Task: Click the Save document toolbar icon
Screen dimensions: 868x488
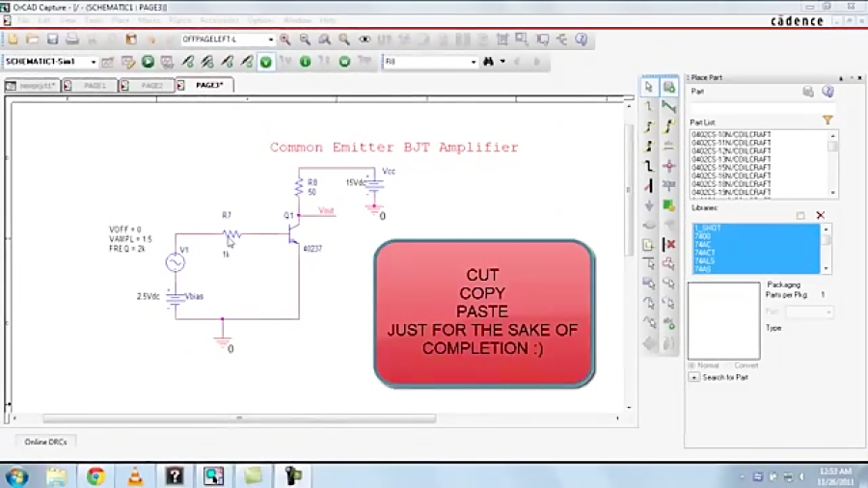Action: (x=53, y=40)
